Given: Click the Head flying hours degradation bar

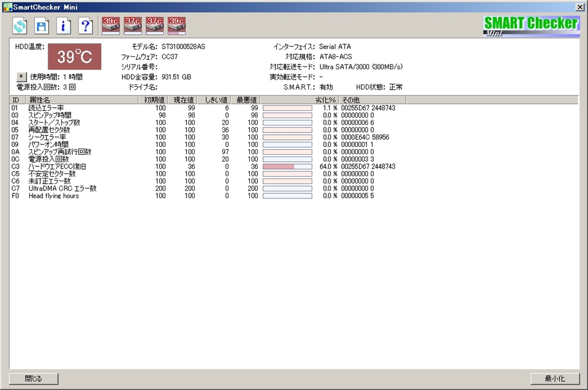Looking at the screenshot, I should 288,196.
